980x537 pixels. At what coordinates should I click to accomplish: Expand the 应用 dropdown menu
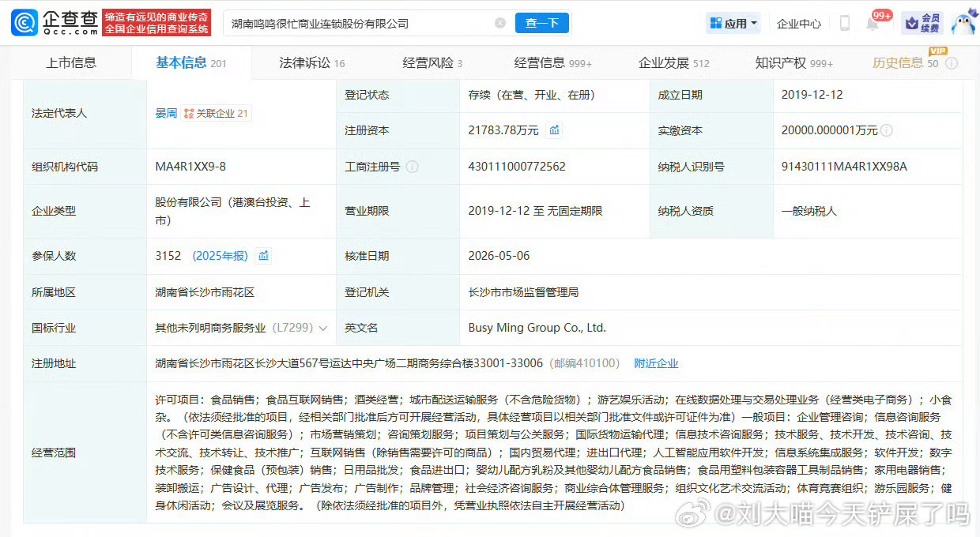(x=733, y=24)
